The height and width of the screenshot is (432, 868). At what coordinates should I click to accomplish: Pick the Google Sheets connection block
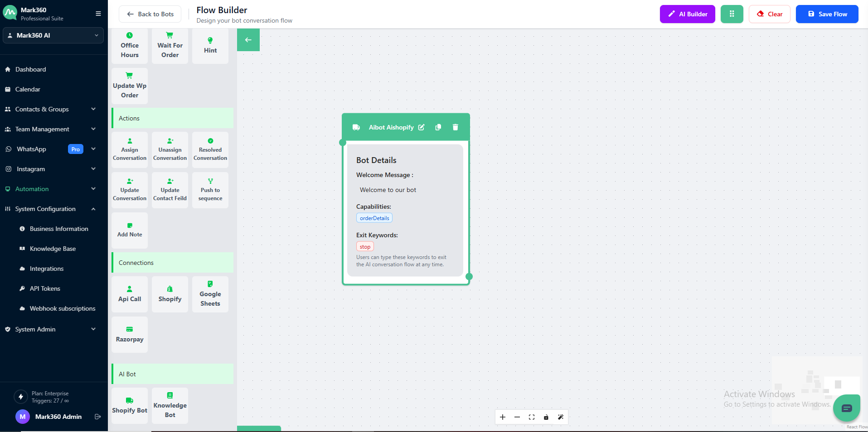tap(210, 294)
